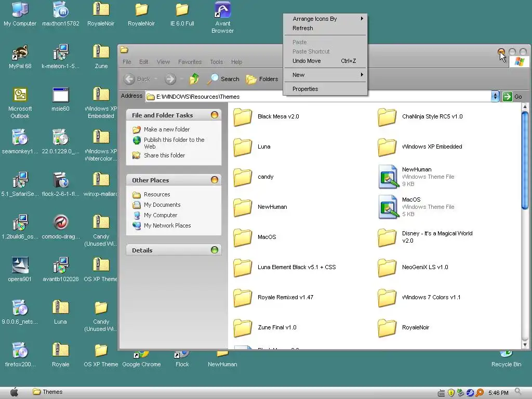Click Publish this folder to the Web
This screenshot has height=399, width=532.
(x=169, y=143)
